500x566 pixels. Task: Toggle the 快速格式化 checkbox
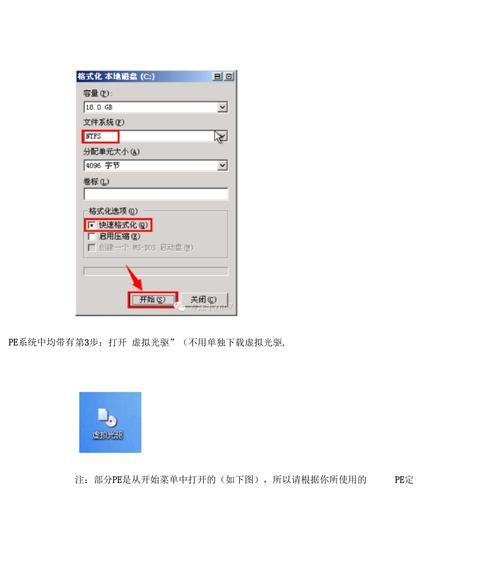tap(91, 225)
